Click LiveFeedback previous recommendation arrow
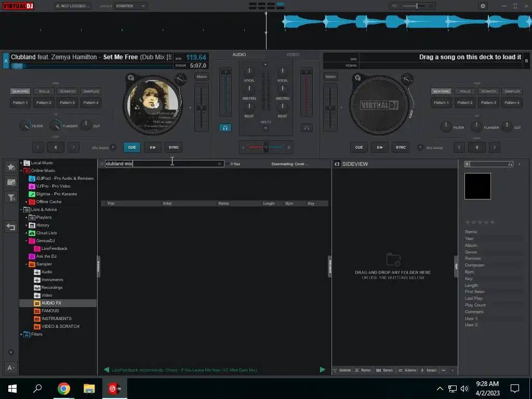 pyautogui.click(x=107, y=370)
